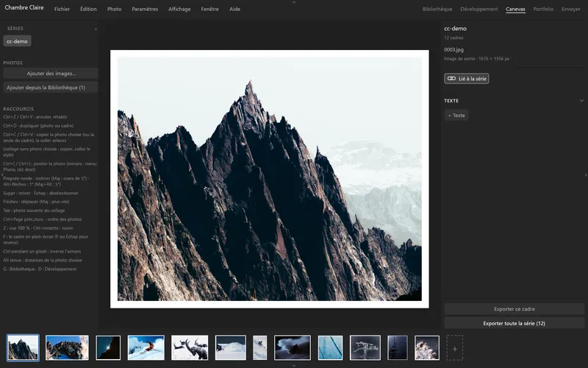The height and width of the screenshot is (368, 588).
Task: Collapse top bar with the up chevron
Action: tap(294, 2)
